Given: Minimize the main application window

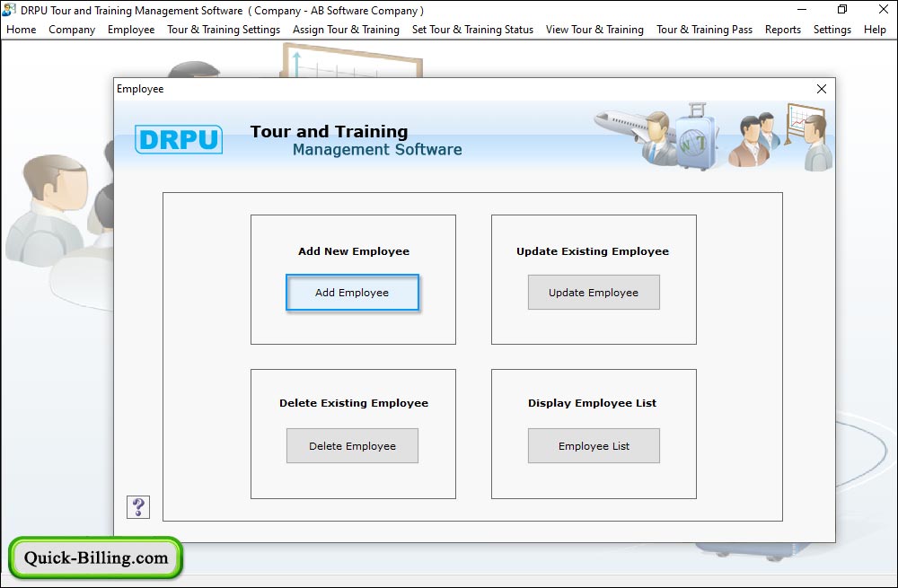Looking at the screenshot, I should tap(802, 10).
